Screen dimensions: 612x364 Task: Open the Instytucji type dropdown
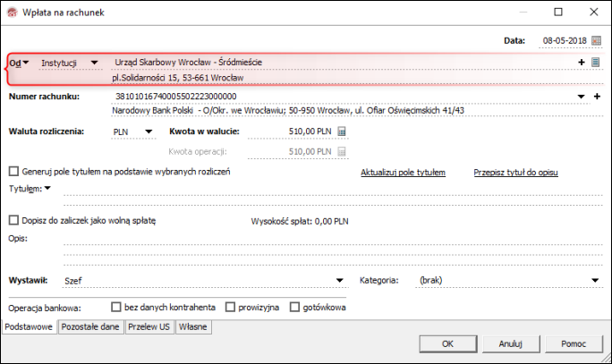pyautogui.click(x=94, y=63)
